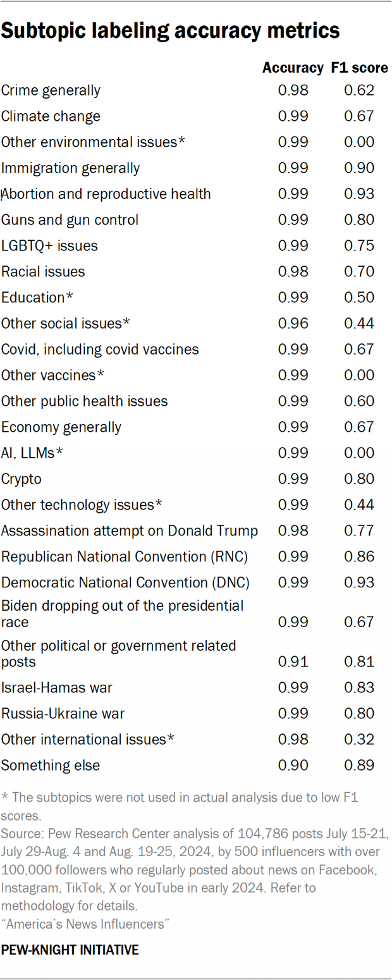Image resolution: width=392 pixels, height=980 pixels.
Task: Select the Accuracy column header
Action: pyautogui.click(x=293, y=68)
